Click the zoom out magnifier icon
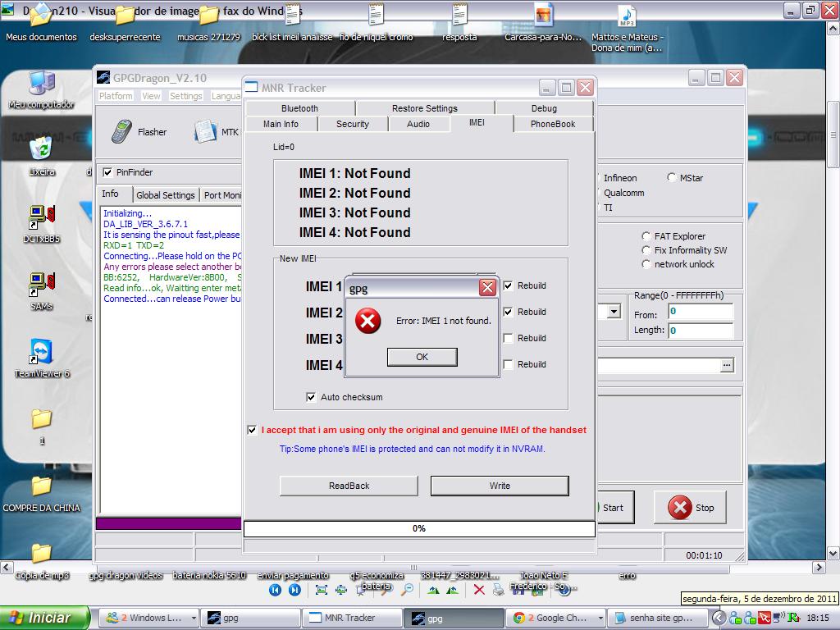 (408, 591)
